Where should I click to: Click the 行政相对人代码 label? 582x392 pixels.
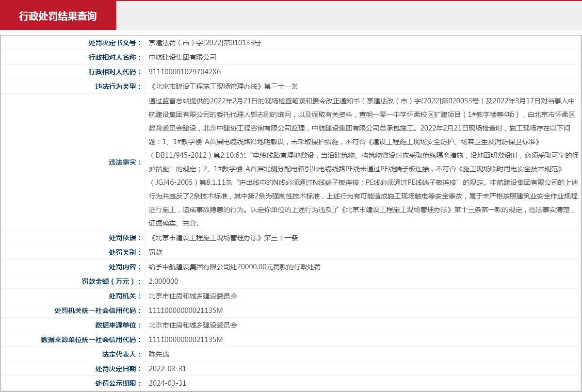tap(115, 72)
